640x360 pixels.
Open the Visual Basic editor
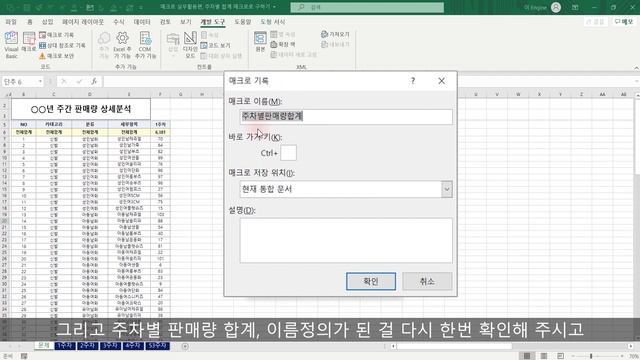(11, 44)
